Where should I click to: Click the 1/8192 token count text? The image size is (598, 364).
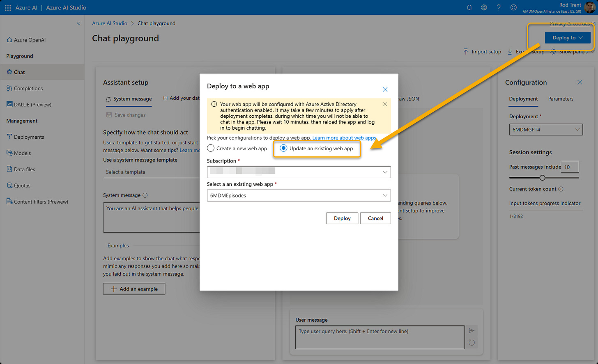(x=516, y=216)
